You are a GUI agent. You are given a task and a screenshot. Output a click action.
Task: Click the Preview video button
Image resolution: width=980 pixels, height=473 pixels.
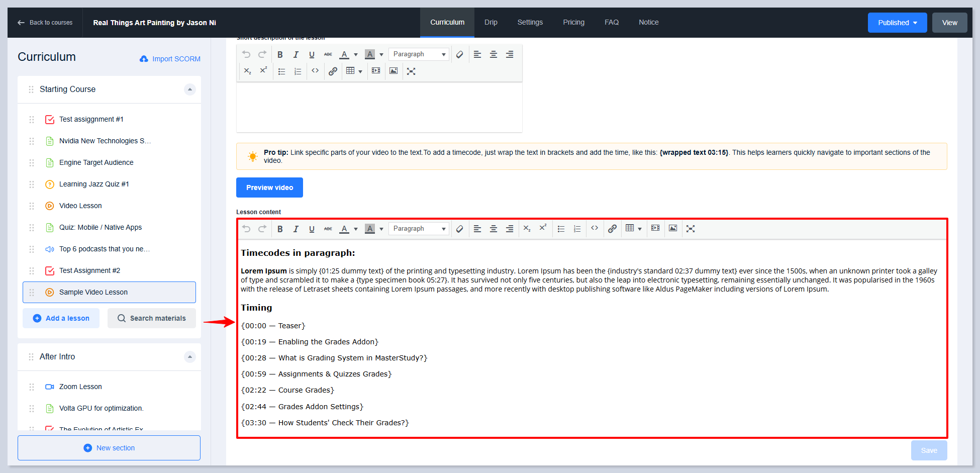coord(269,187)
